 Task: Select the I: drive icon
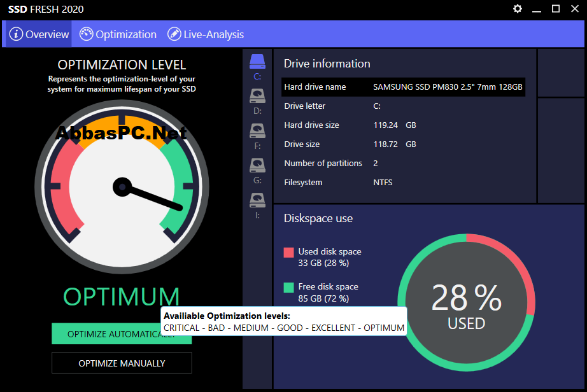258,200
